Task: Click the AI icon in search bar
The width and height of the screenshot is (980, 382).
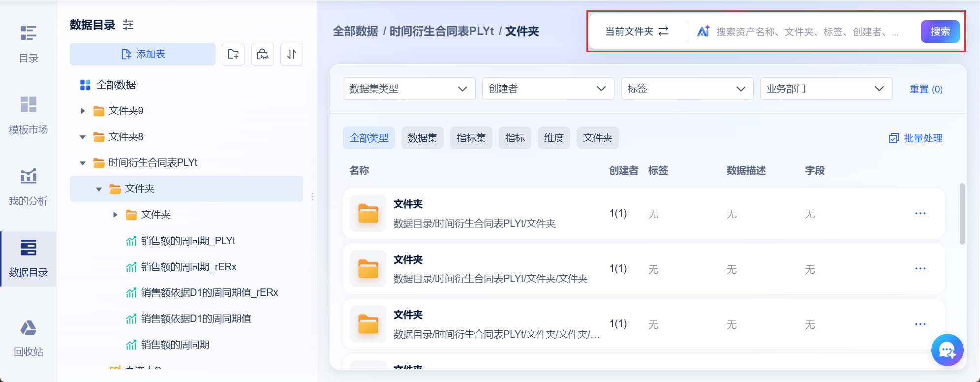Action: (703, 31)
